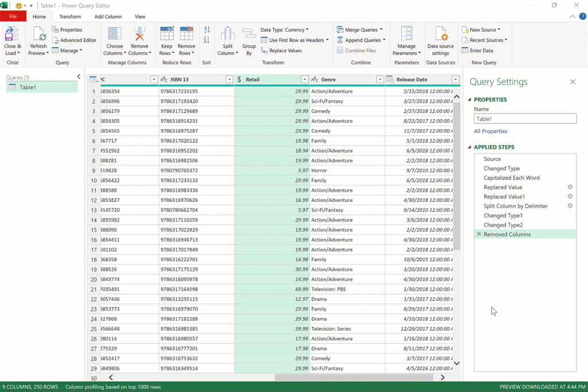The height and width of the screenshot is (392, 588).
Task: Delete the Removed Columns step
Action: point(479,234)
